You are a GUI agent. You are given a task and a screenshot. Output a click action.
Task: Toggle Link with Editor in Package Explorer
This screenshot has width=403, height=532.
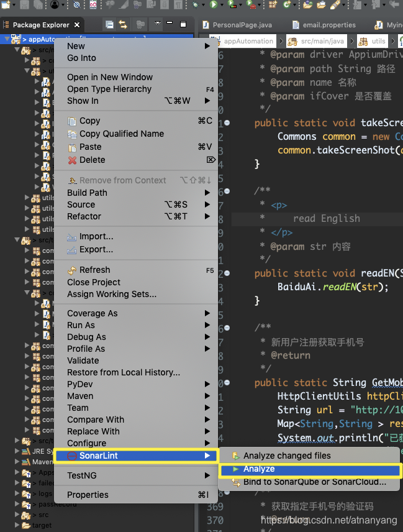[123, 24]
